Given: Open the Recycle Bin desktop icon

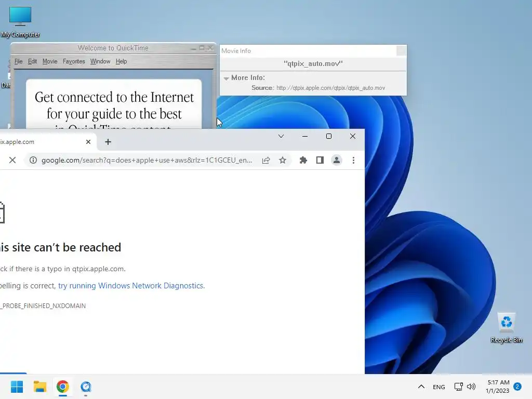Looking at the screenshot, I should pyautogui.click(x=506, y=328).
